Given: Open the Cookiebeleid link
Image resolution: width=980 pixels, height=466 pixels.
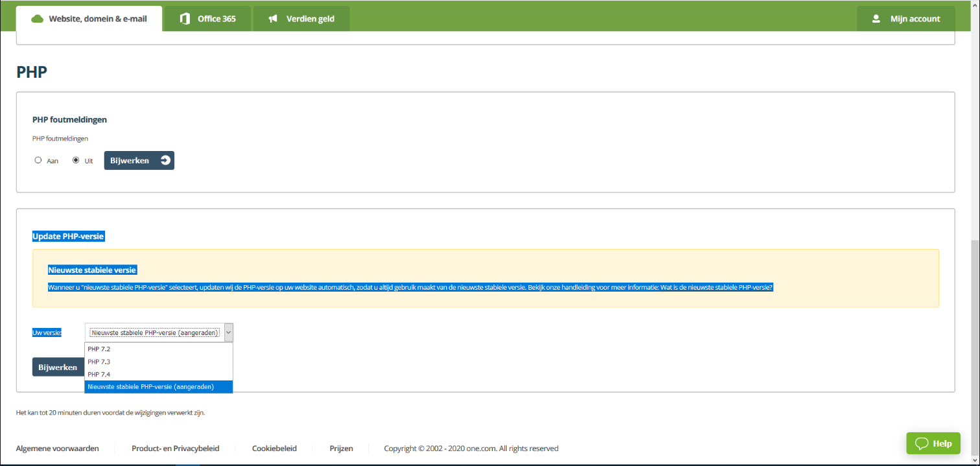Looking at the screenshot, I should coord(274,449).
